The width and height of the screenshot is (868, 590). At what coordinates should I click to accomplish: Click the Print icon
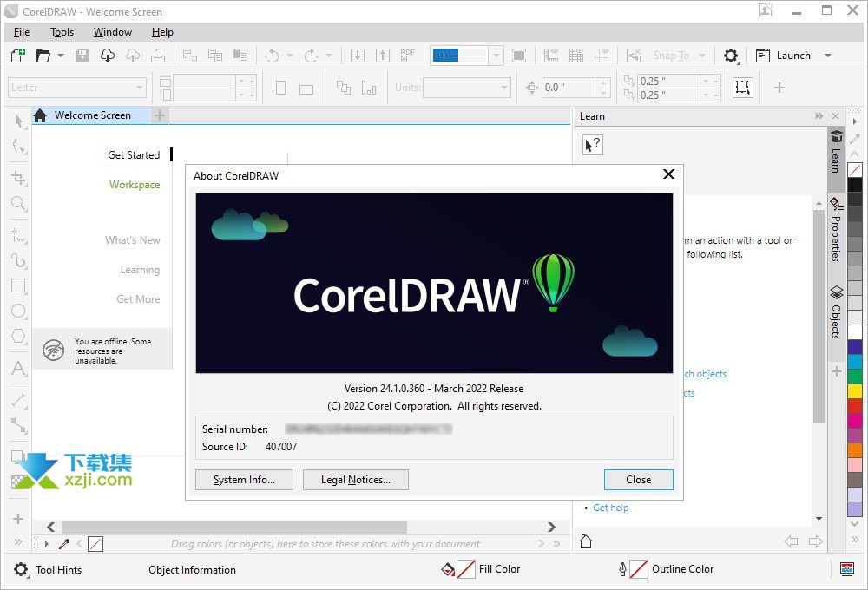[158, 56]
